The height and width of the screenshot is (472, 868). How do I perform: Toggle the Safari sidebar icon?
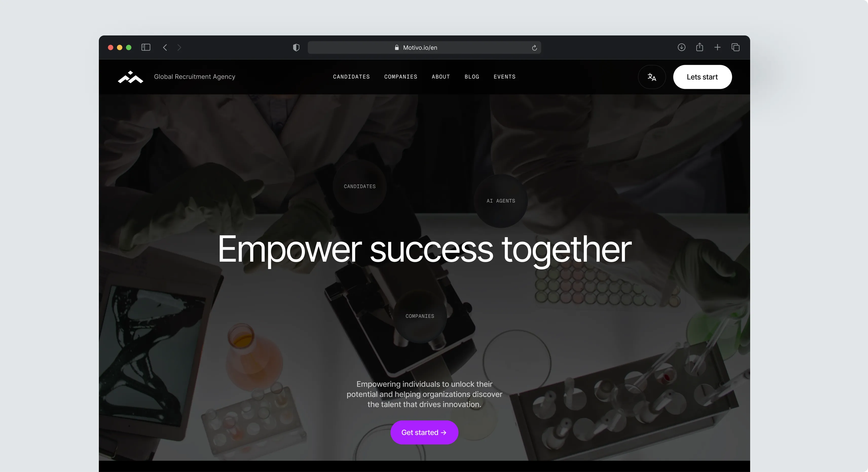[x=145, y=47]
